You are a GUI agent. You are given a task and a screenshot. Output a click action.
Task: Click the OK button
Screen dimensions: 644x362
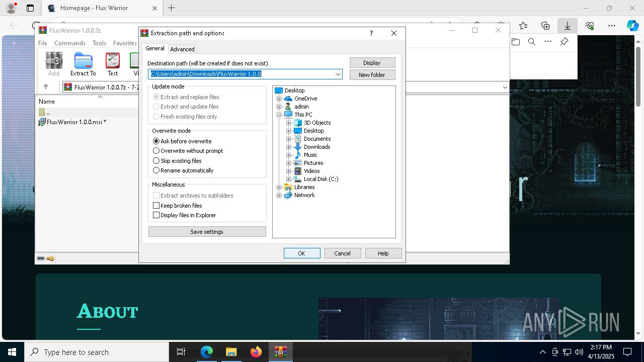pyautogui.click(x=302, y=253)
